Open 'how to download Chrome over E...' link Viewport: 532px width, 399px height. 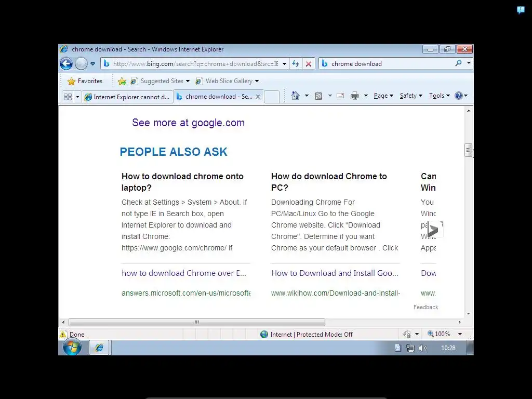[184, 273]
